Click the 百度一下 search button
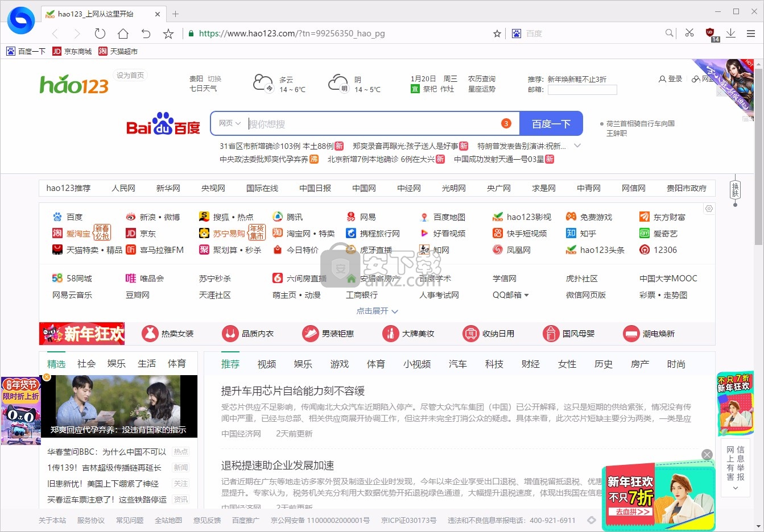Screen dimensions: 764x532 pyautogui.click(x=551, y=123)
